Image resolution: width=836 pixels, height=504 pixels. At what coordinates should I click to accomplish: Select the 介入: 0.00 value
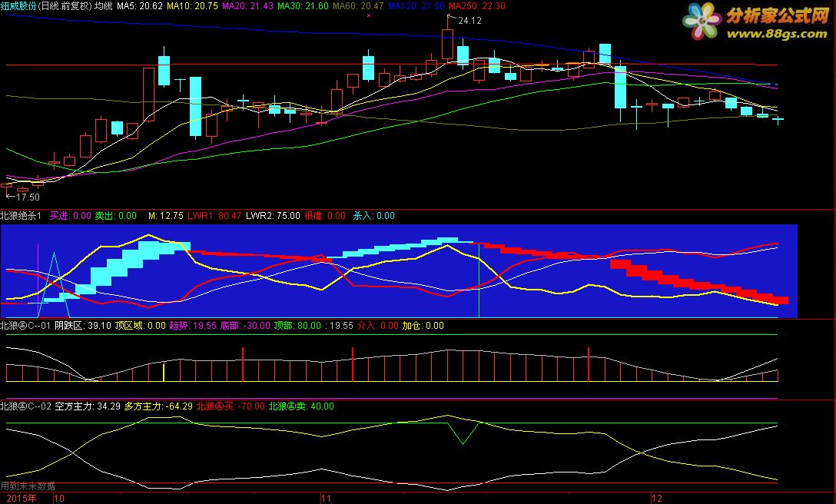[x=377, y=325]
